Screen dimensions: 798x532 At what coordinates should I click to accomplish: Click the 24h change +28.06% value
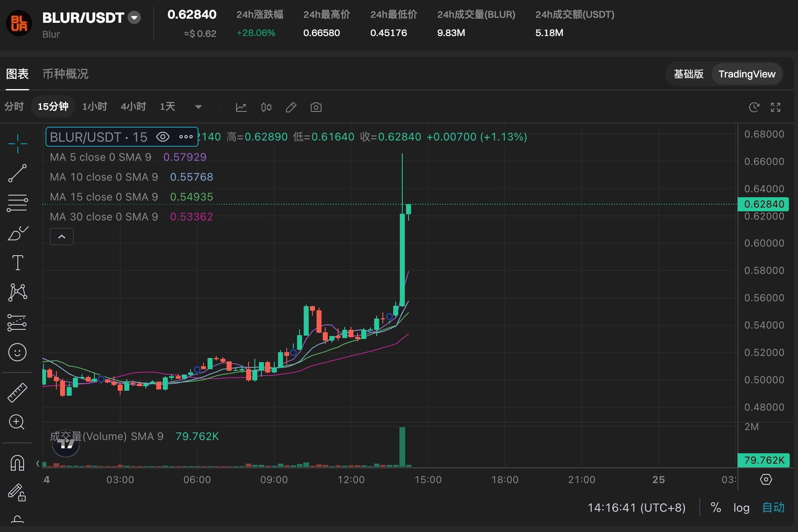(x=256, y=33)
